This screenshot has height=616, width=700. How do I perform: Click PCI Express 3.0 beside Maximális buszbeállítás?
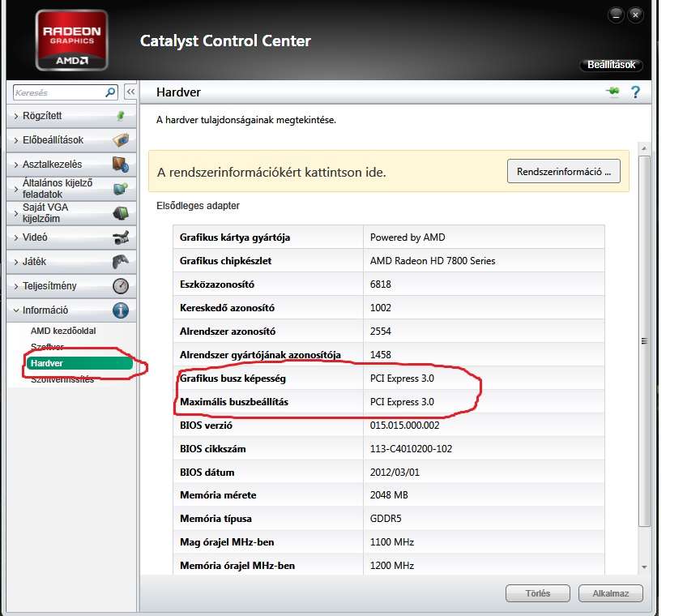(402, 401)
